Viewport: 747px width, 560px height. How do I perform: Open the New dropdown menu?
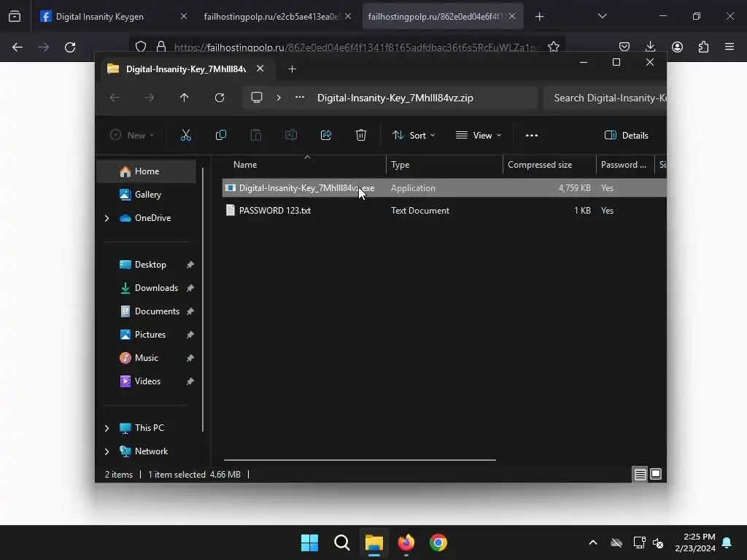point(132,135)
